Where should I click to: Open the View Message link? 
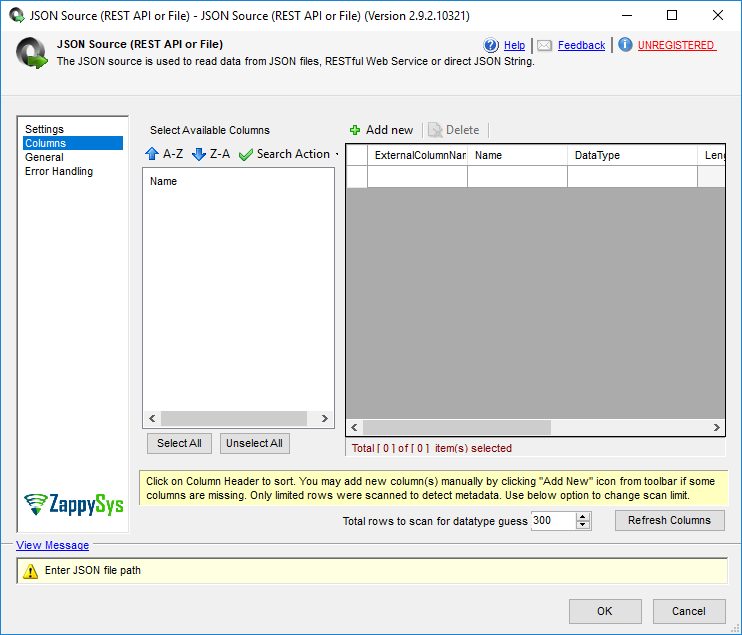click(53, 545)
